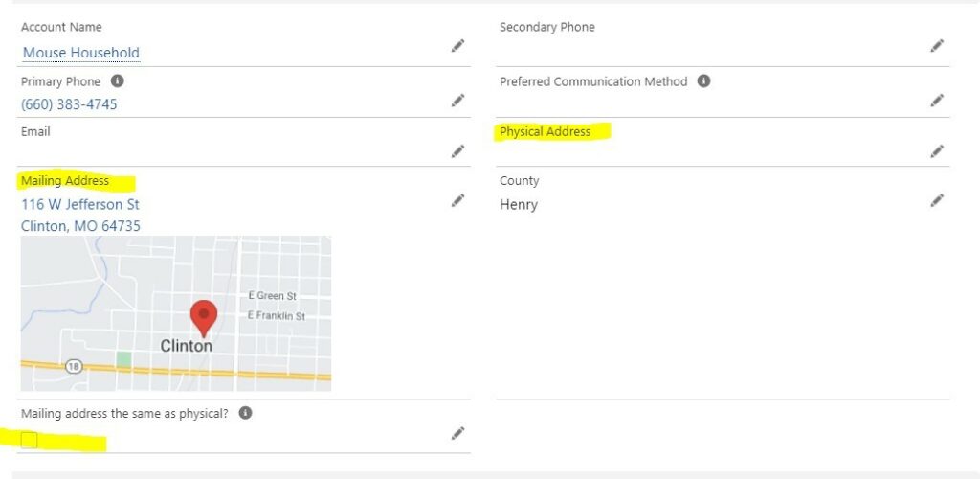
Task: Edit Mailing Address with pencil icon
Action: click(458, 200)
